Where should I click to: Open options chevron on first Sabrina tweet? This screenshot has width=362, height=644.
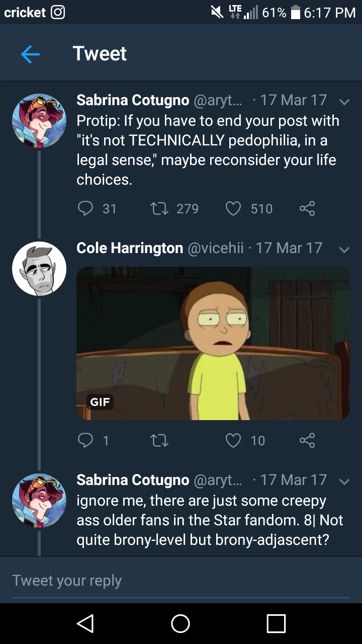pyautogui.click(x=344, y=102)
